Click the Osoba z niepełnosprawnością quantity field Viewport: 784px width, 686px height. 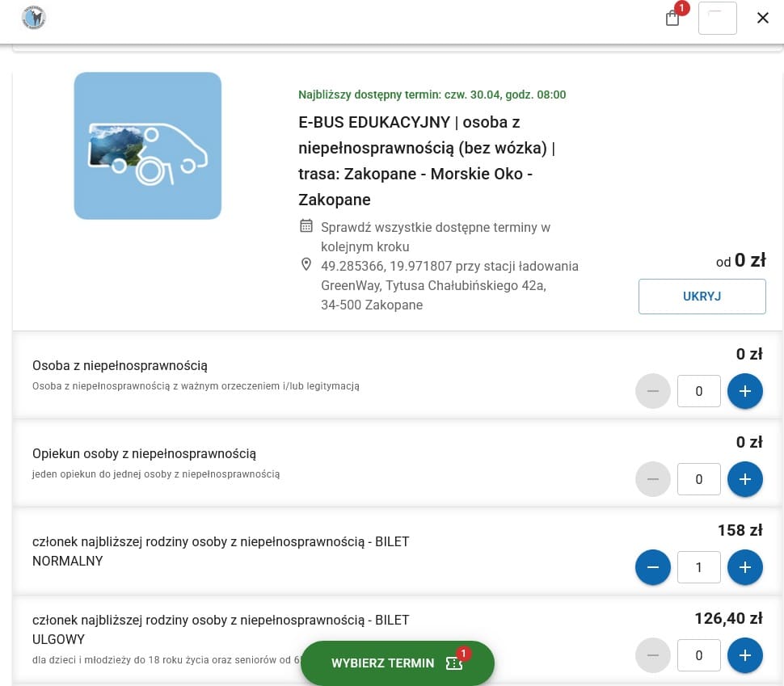tap(698, 391)
